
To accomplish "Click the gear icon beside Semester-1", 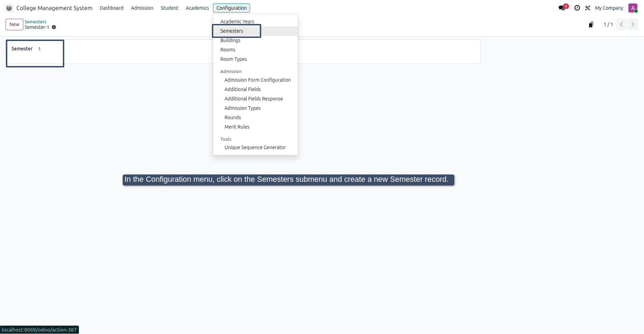I will (x=54, y=27).
